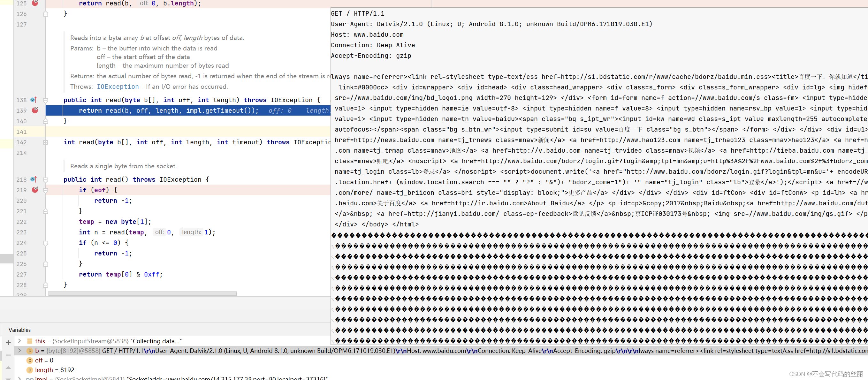The height and width of the screenshot is (380, 868).
Task: Click the parameter icon beside 'length = 8192'
Action: pos(30,370)
